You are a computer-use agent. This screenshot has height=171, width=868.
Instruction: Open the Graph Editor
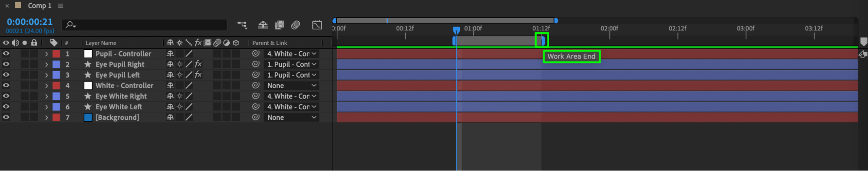click(x=317, y=25)
